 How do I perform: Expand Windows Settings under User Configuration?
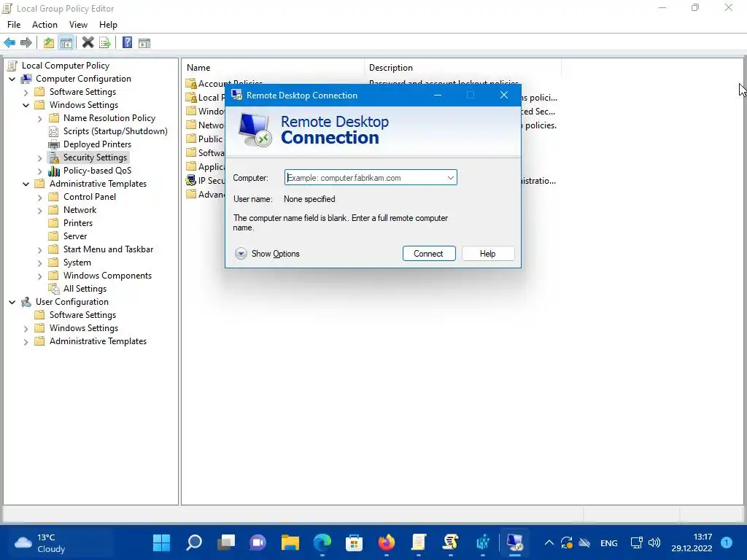tap(26, 329)
